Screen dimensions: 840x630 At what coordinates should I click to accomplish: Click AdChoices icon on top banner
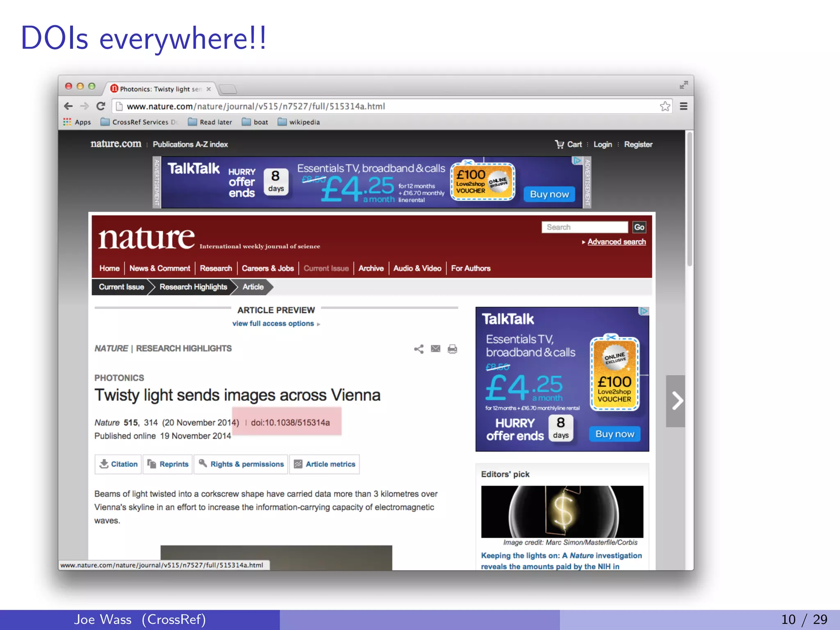pyautogui.click(x=577, y=160)
